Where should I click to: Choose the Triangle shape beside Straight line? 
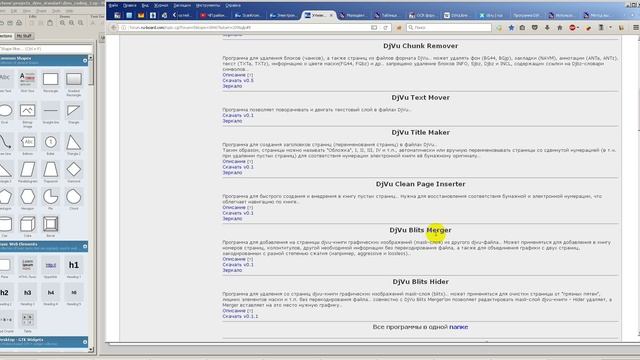point(74,110)
